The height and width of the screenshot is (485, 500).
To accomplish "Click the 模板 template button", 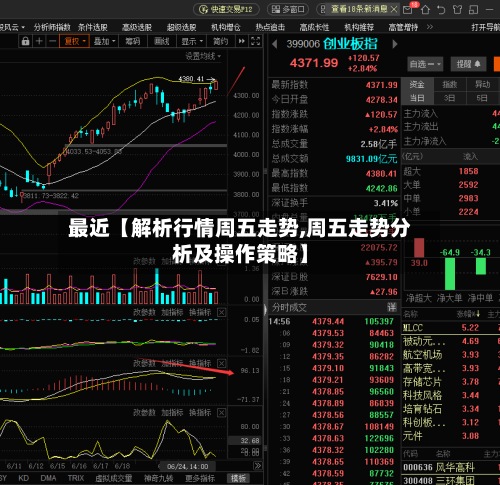I will (238, 478).
